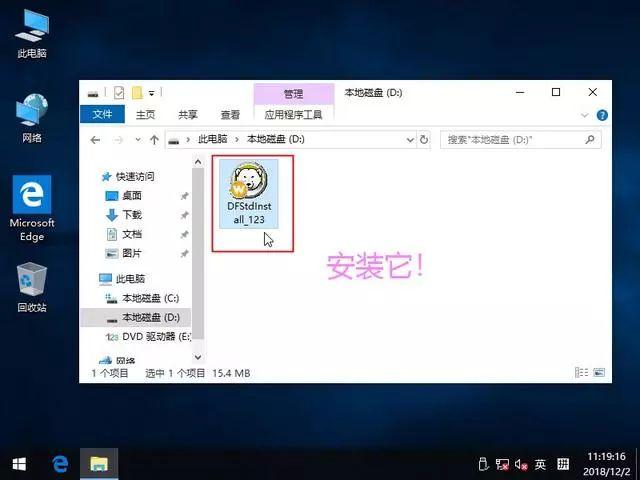Click the 管理 contextual tab header
This screenshot has width=640, height=480.
point(293,94)
